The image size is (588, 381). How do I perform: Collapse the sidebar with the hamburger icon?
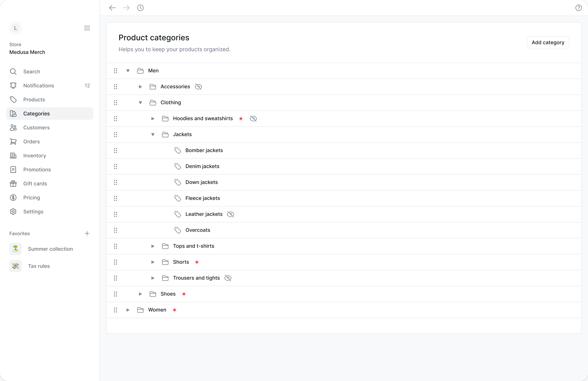click(x=87, y=28)
